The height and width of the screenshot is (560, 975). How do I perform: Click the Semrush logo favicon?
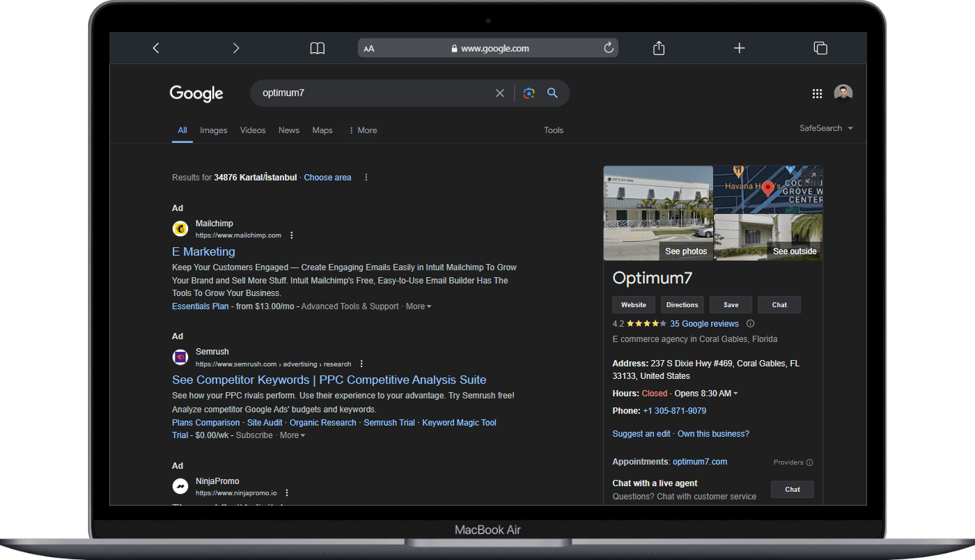[x=180, y=357]
